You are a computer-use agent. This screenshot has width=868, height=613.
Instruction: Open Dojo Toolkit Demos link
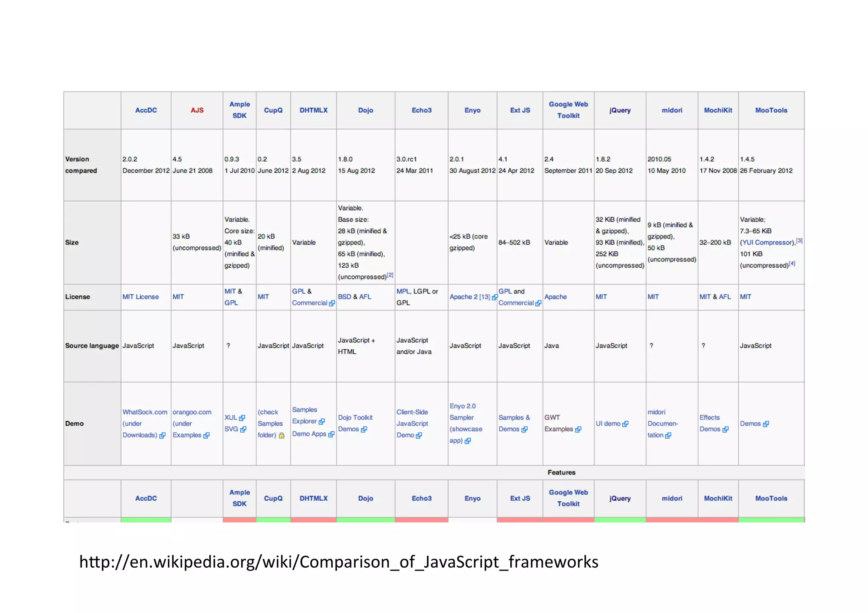[x=355, y=423]
